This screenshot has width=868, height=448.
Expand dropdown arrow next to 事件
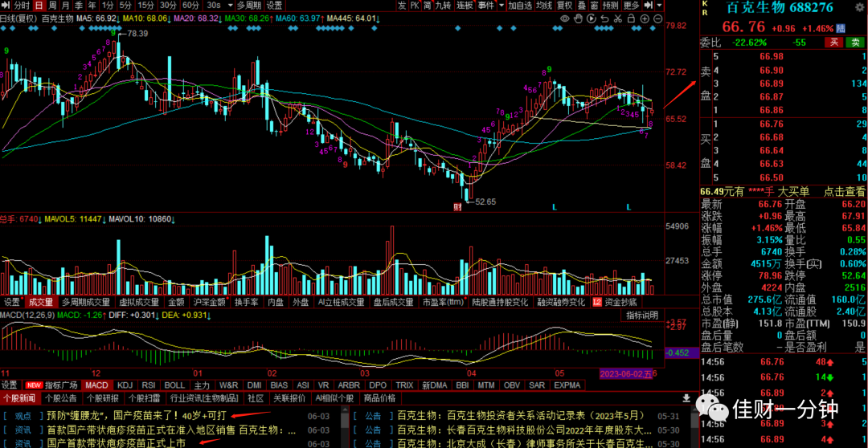click(502, 6)
